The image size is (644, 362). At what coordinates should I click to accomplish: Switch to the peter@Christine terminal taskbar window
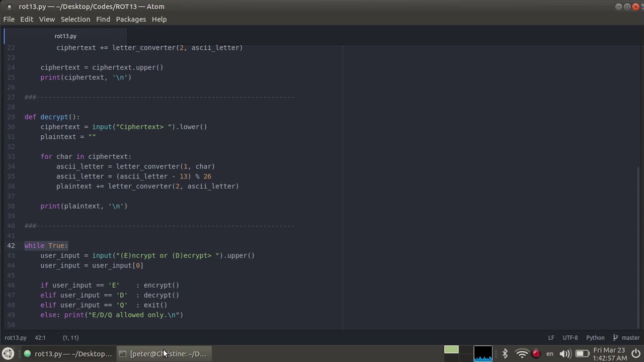click(x=164, y=354)
